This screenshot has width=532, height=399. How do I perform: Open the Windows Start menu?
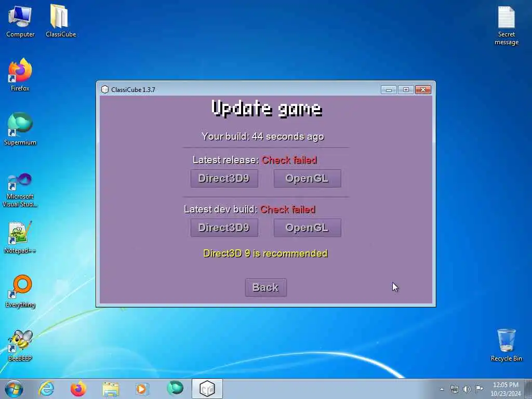point(14,389)
